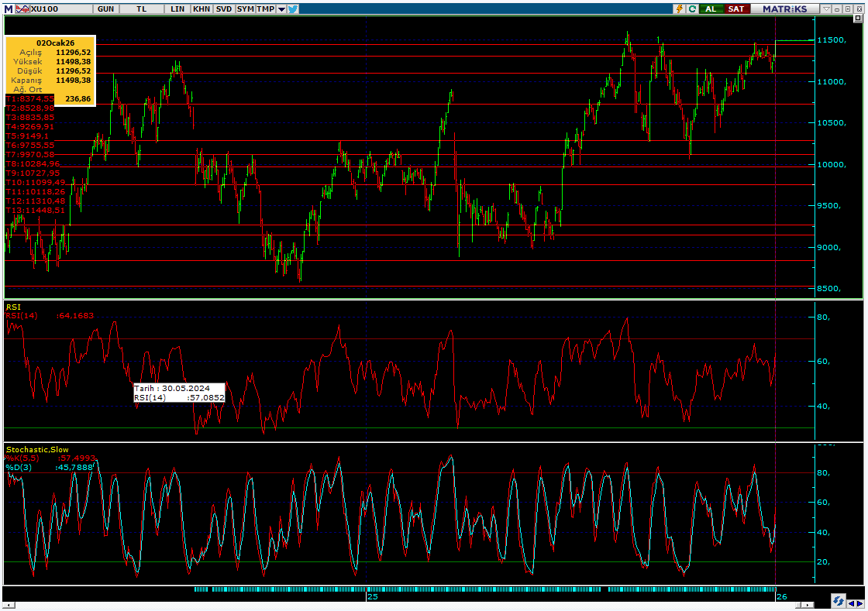Click the XU100 symbol field

pyautogui.click(x=61, y=9)
